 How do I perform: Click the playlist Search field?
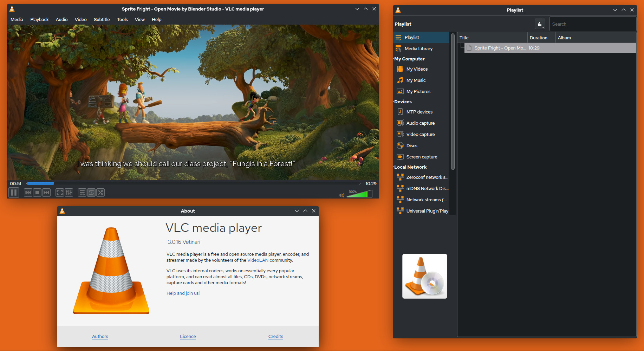(x=593, y=24)
